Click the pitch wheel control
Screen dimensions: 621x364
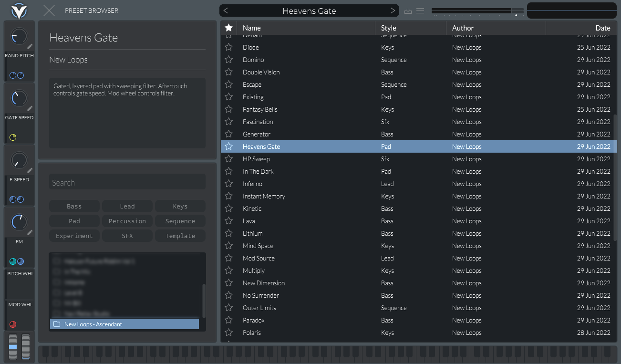pos(13,347)
